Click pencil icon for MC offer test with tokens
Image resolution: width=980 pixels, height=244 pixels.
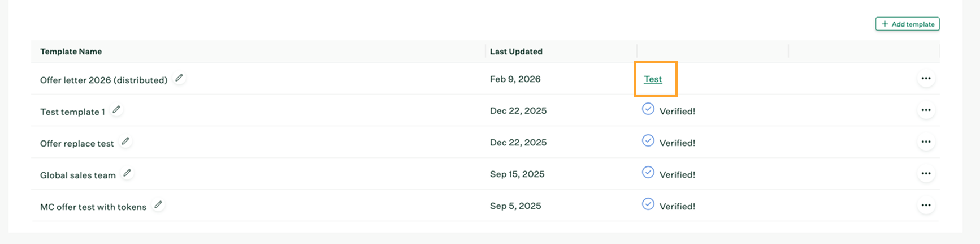(x=159, y=205)
